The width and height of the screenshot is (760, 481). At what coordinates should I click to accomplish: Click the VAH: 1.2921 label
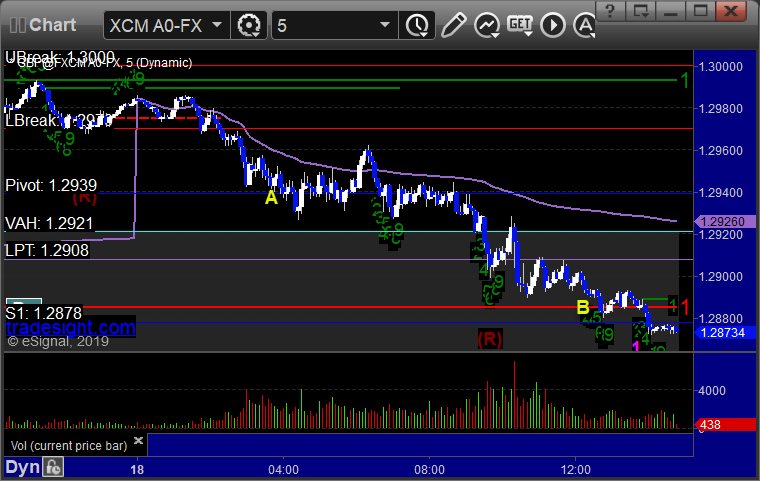pos(49,223)
